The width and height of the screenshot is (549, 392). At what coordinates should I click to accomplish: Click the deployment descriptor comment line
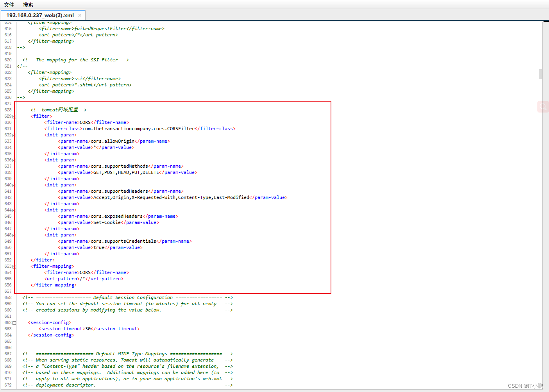pyautogui.click(x=127, y=385)
